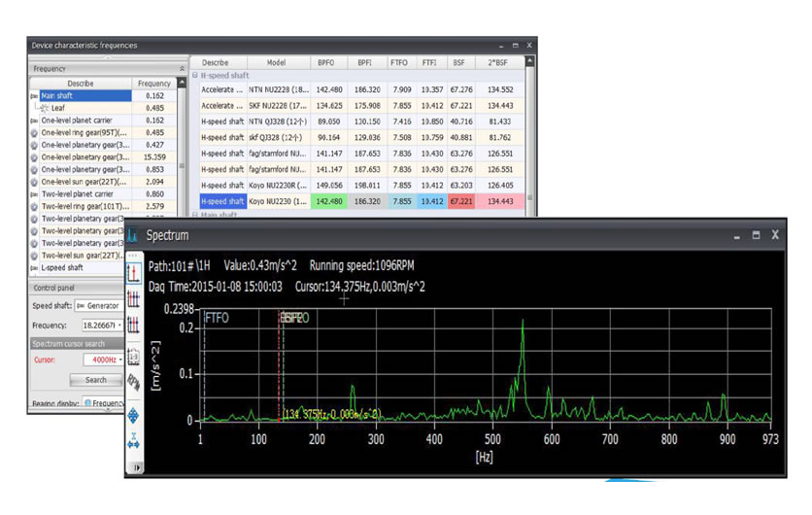This screenshot has height=515, width=812.
Task: Click the blade icon beside Leaf
Action: [x=45, y=108]
